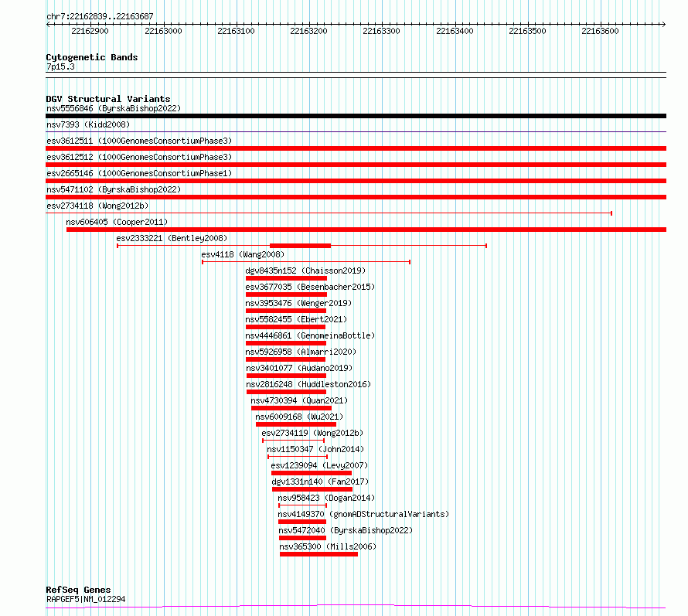Screen dimensions: 688x616
Task: Click the thick segment of esv2333221 bar
Action: tap(300, 246)
